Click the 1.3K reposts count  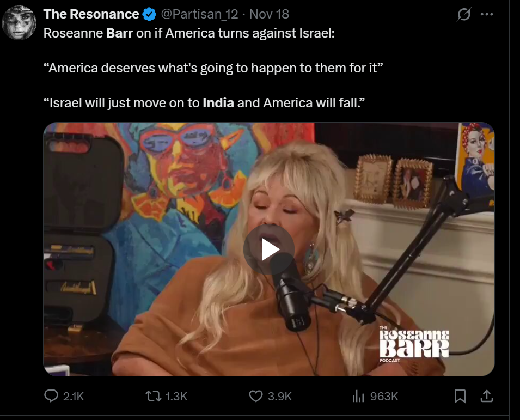176,397
